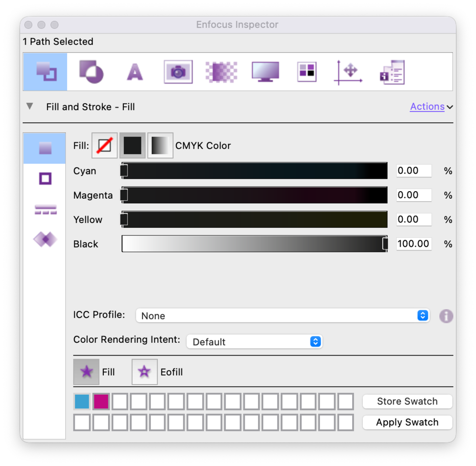Click the Cyan percentage value field
This screenshot has width=476, height=466.
[x=414, y=171]
